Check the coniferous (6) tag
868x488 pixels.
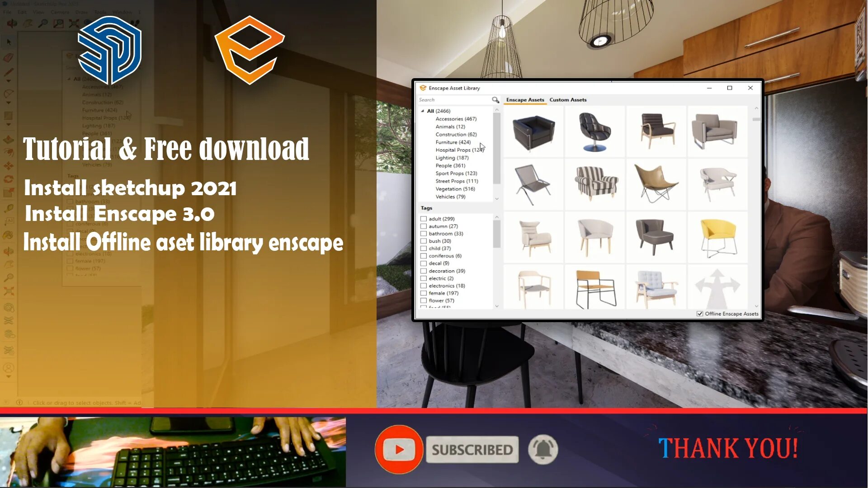424,256
